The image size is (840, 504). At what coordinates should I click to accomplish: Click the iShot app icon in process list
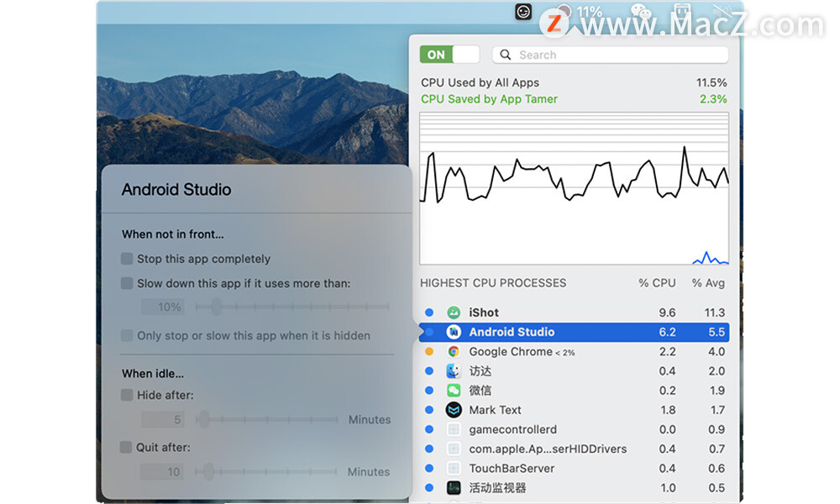tap(454, 312)
